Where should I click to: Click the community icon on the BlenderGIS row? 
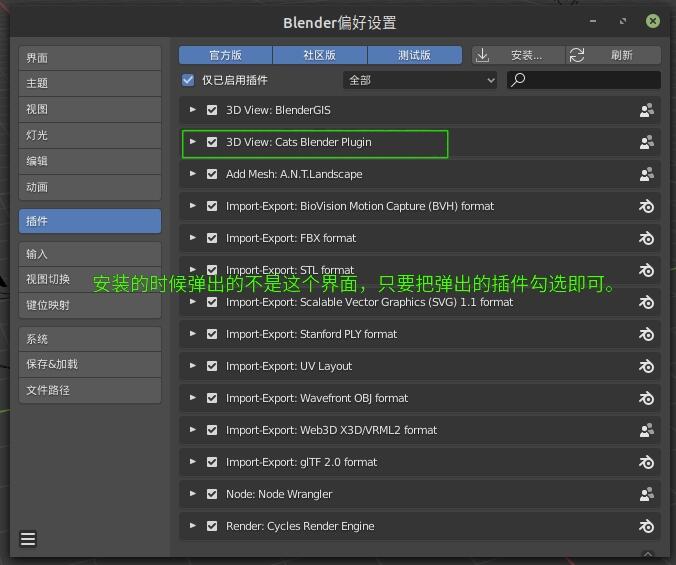(x=646, y=110)
